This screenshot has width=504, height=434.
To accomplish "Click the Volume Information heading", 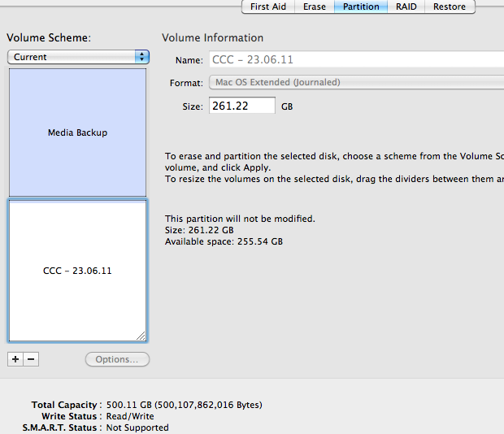I will click(212, 38).
